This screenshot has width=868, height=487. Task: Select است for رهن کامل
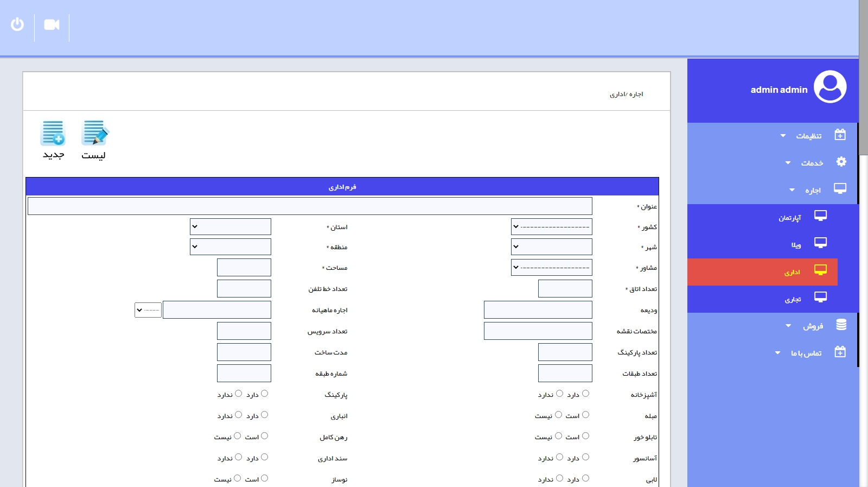264,436
